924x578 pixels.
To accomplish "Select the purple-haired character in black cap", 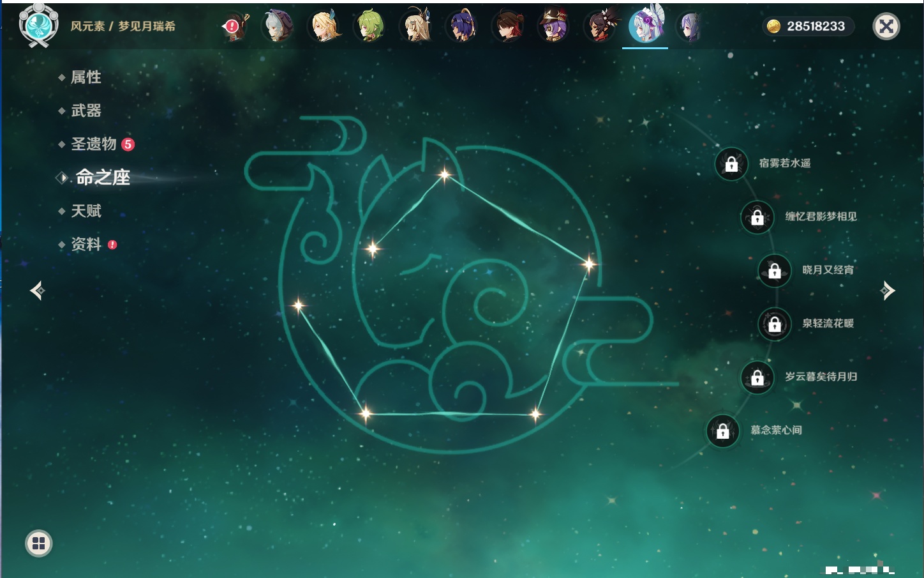I will click(x=554, y=27).
